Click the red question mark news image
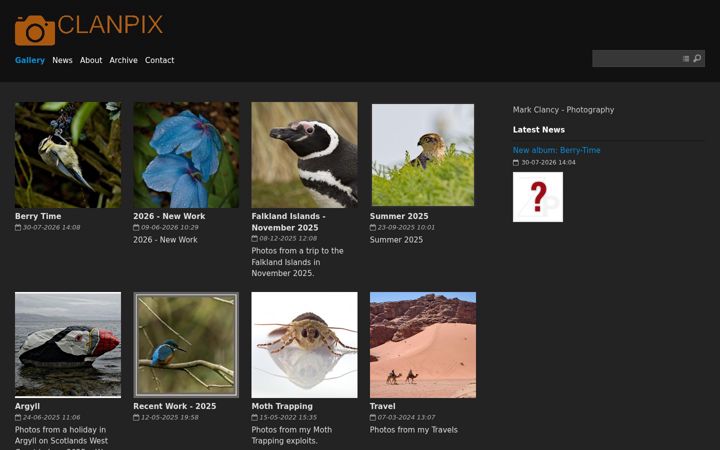This screenshot has width=720, height=450. 538,197
